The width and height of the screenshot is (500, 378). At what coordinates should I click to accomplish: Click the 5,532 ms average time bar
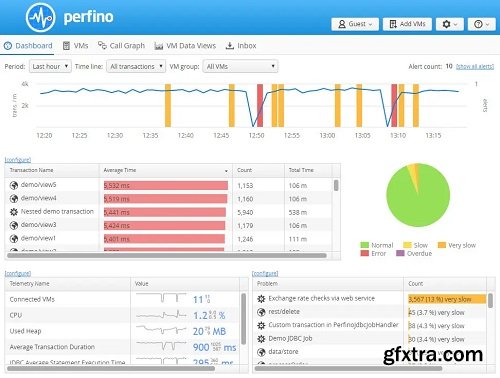[x=166, y=185]
